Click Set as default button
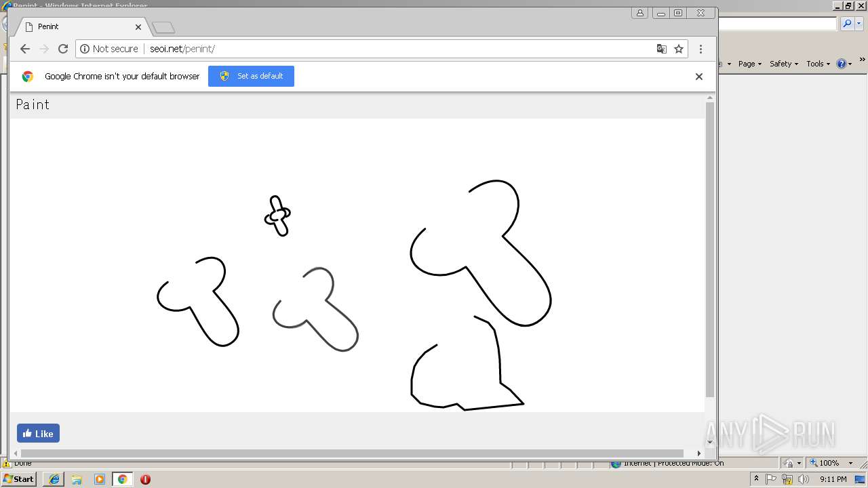Screen dimensions: 868x488 [251, 76]
